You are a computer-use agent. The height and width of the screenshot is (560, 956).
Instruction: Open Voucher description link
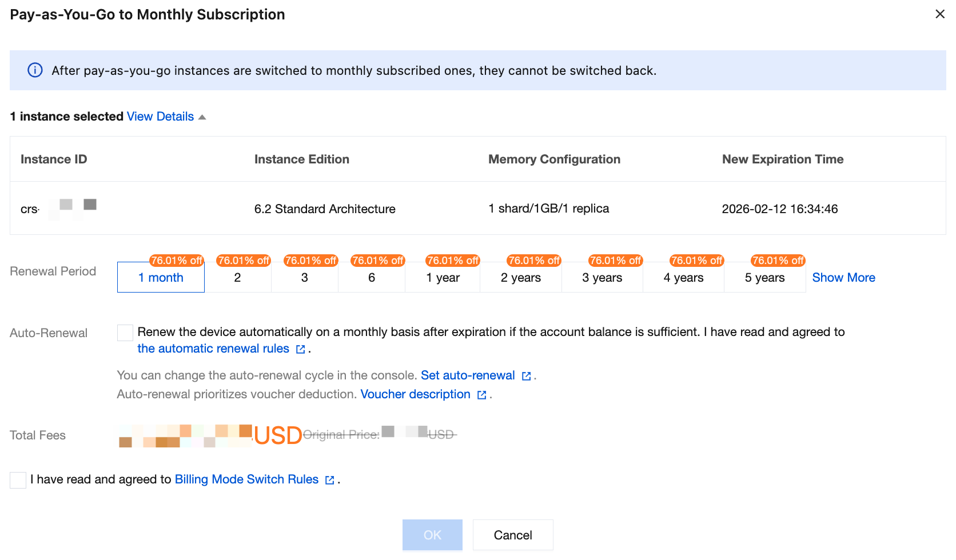click(x=415, y=394)
